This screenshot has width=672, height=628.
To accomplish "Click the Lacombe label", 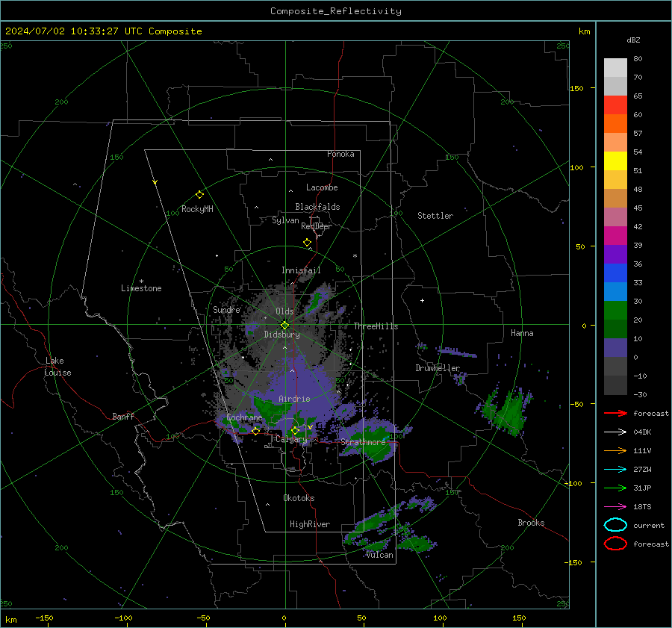I will coord(322,187).
